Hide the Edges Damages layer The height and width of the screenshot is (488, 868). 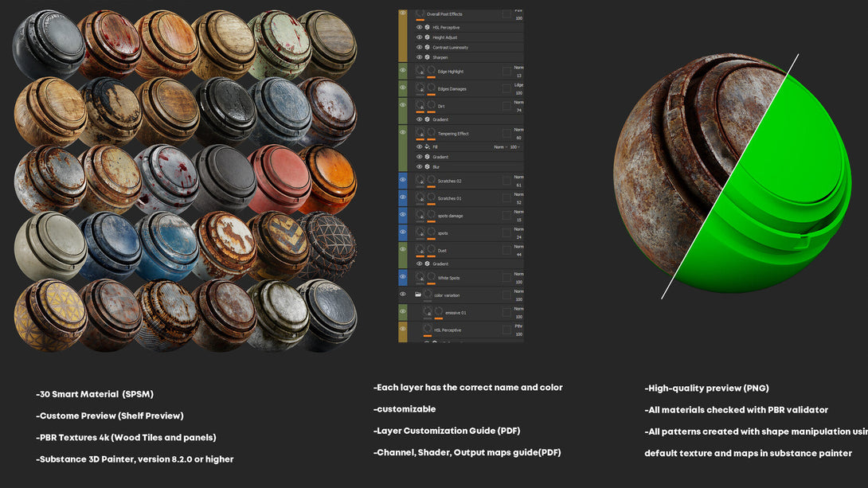[403, 88]
